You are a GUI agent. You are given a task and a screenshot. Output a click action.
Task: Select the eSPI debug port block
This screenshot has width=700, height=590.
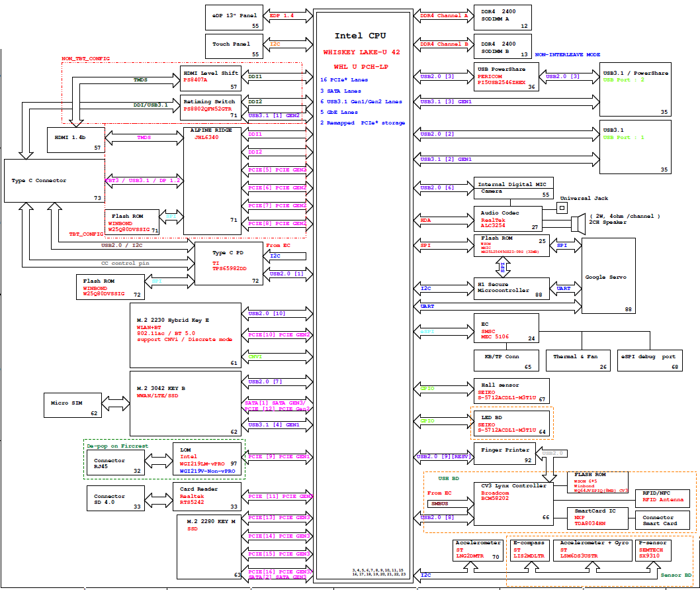click(650, 361)
